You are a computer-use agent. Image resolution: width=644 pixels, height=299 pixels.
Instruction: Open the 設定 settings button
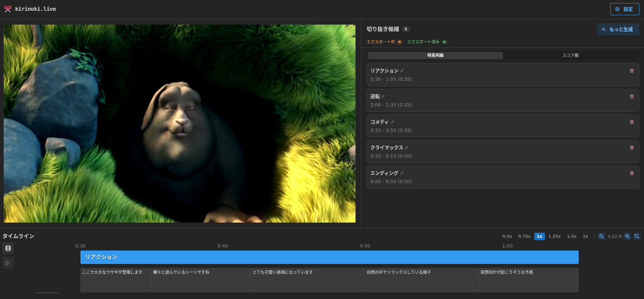[624, 9]
